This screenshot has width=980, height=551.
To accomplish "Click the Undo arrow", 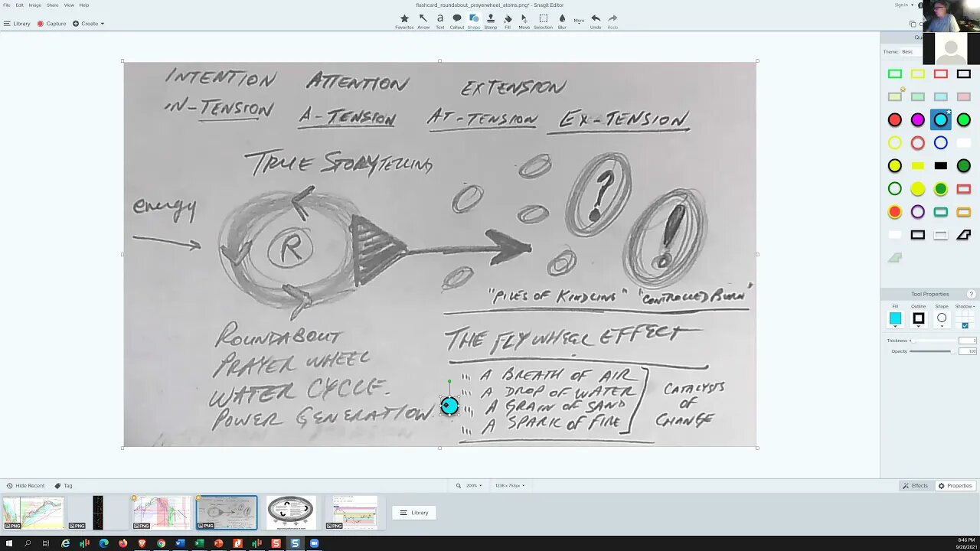I will point(596,21).
